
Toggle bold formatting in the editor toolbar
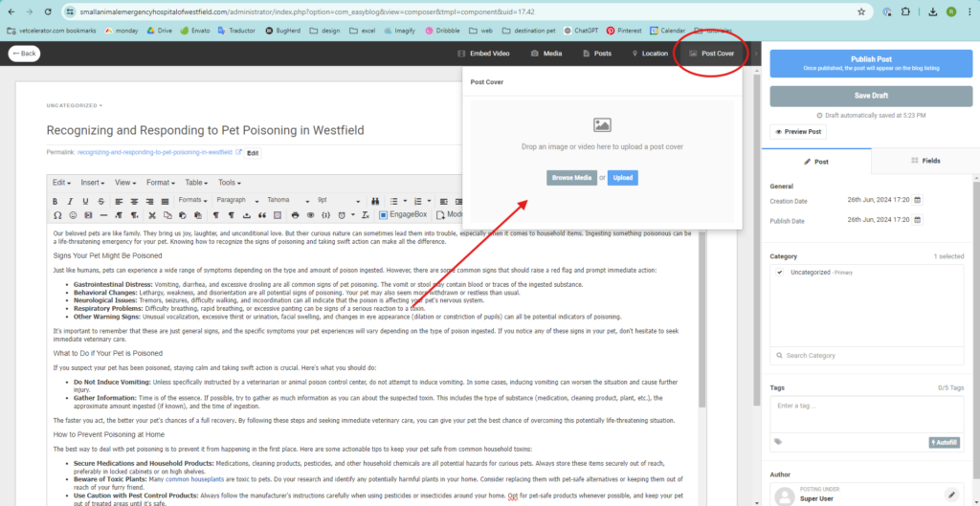tap(56, 201)
